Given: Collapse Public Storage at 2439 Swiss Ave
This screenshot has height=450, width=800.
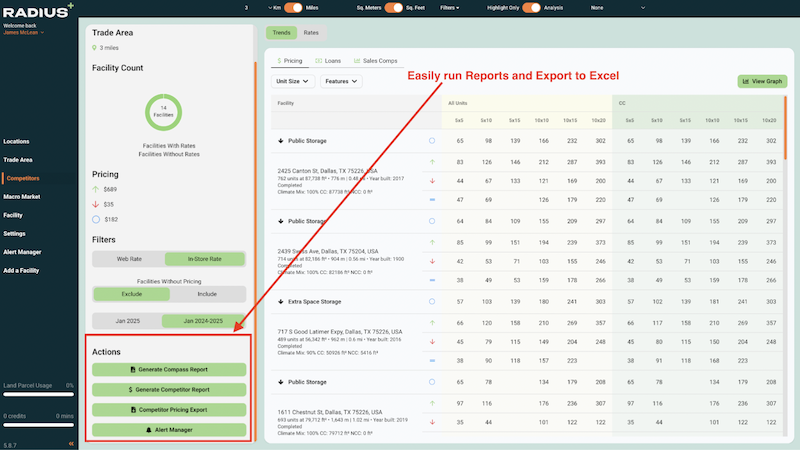Looking at the screenshot, I should (x=281, y=221).
